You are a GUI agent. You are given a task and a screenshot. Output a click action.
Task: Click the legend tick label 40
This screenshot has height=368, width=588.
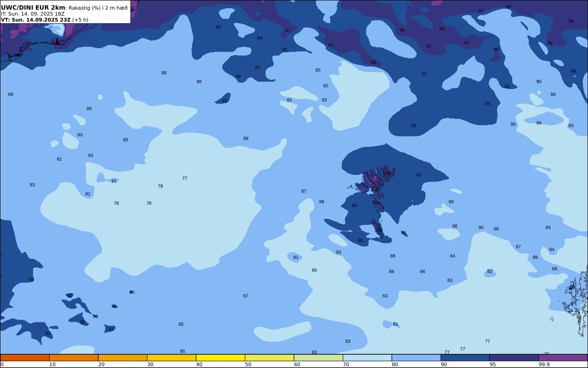coord(199,364)
